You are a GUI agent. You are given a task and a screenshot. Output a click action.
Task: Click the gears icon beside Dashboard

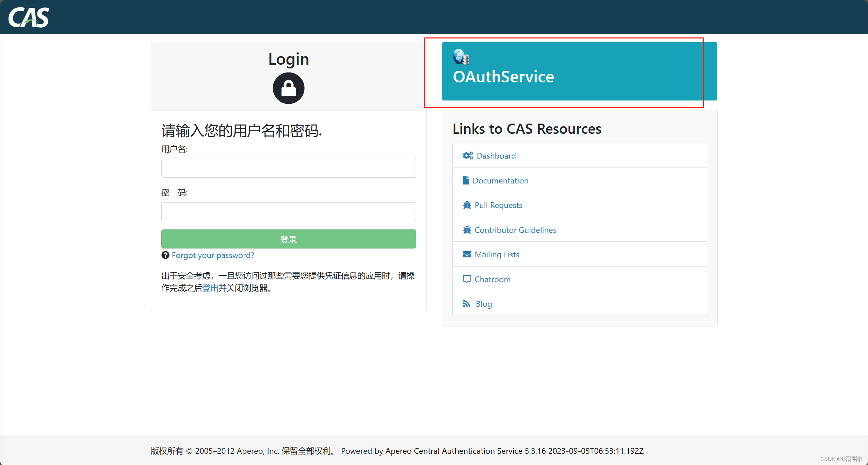pos(468,156)
